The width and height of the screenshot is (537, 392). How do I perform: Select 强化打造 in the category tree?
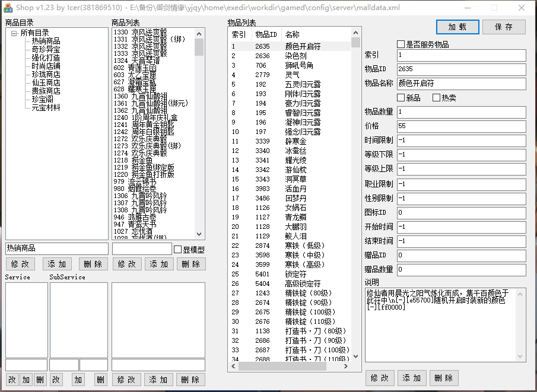pos(46,58)
